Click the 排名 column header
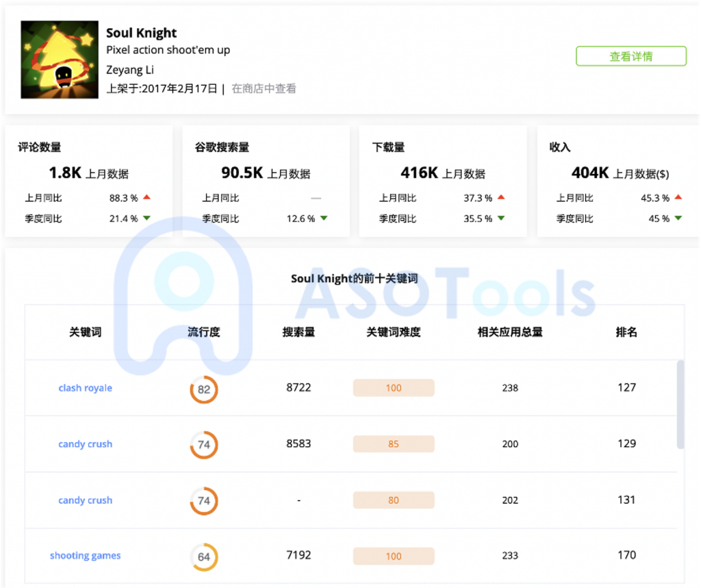This screenshot has height=588, width=701. [626, 332]
